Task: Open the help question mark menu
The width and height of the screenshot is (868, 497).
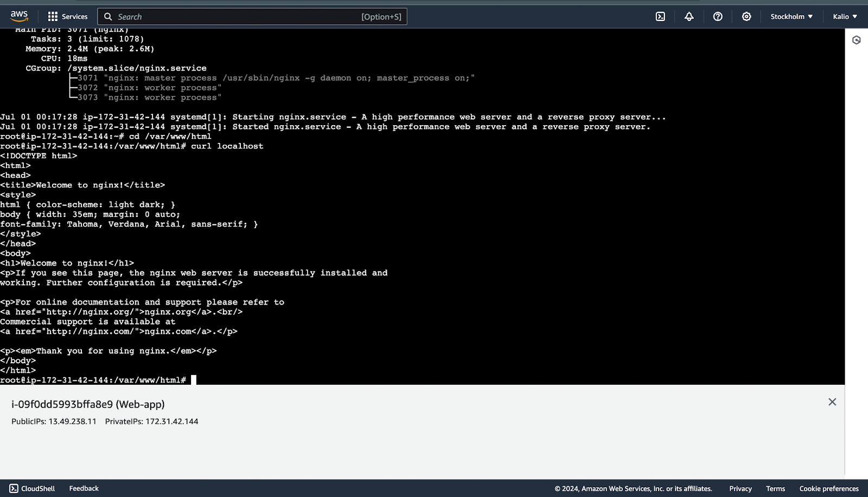Action: 718,17
